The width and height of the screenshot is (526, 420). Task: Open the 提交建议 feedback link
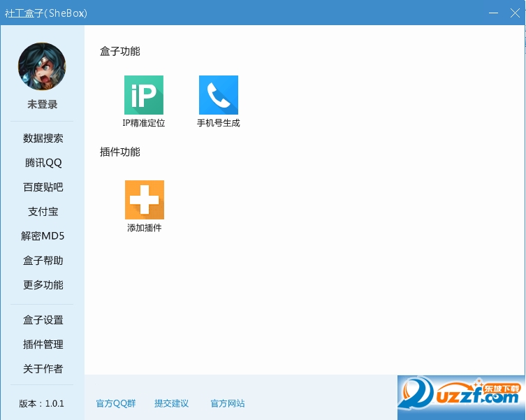point(171,403)
